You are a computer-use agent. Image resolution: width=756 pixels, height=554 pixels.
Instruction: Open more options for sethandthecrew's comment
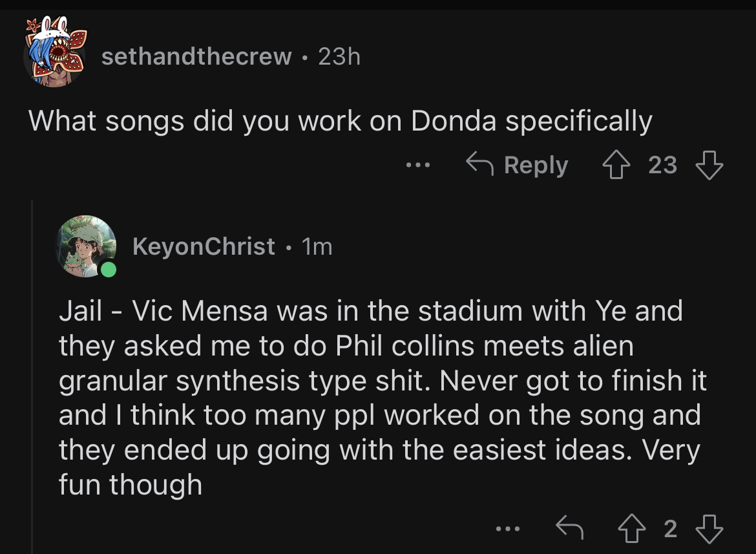[418, 165]
